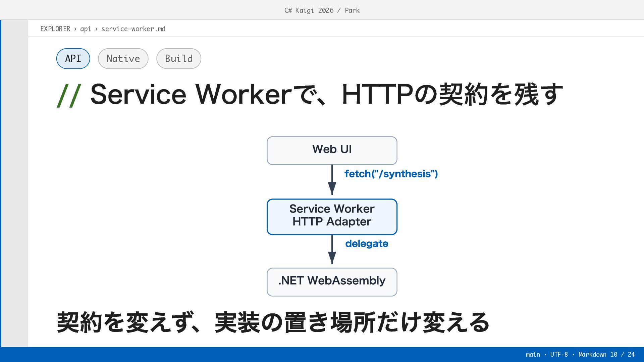Select the API pill tab
Screen dimensions: 644x362
[x=73, y=59]
